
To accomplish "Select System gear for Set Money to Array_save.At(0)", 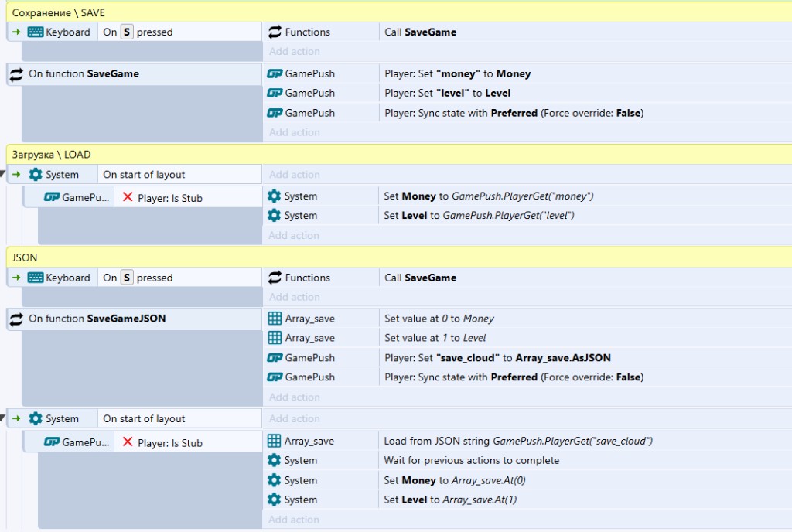I will [x=274, y=480].
